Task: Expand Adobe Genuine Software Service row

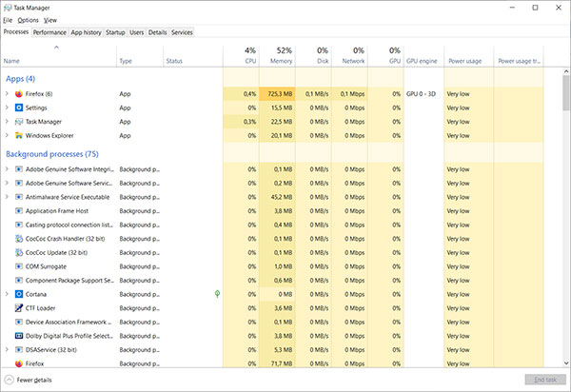Action: (x=7, y=183)
